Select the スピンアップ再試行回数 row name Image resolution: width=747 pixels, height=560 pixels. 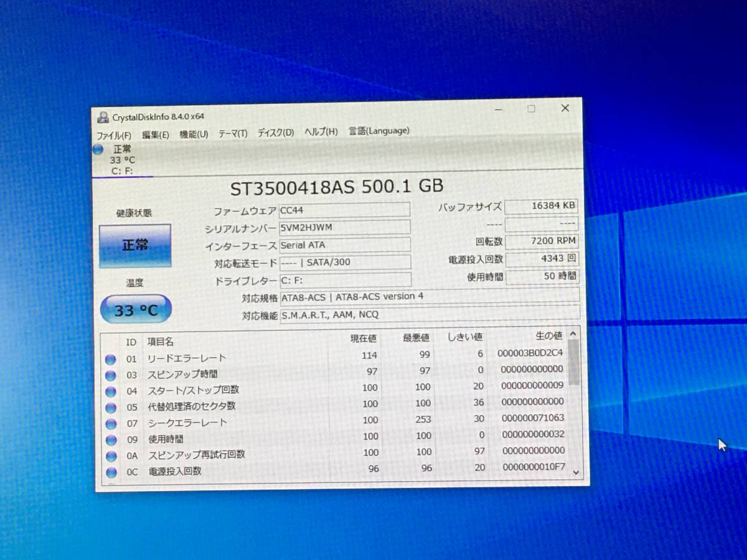[195, 455]
